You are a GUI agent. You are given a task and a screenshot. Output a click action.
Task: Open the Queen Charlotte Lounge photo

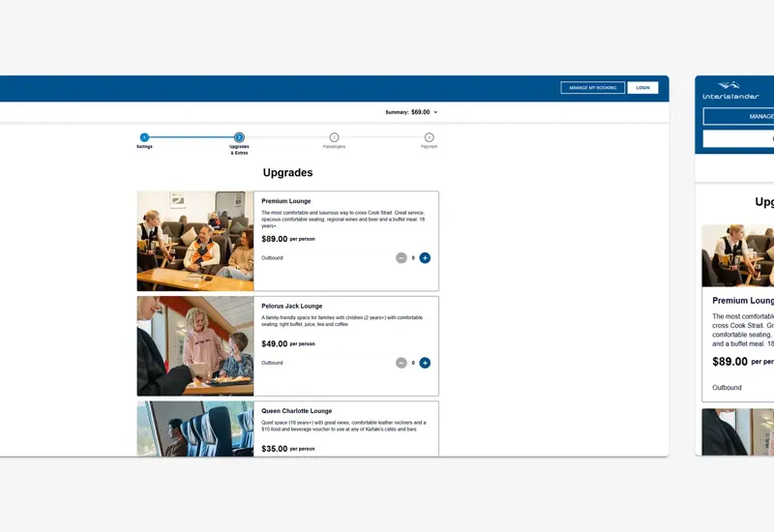click(195, 429)
